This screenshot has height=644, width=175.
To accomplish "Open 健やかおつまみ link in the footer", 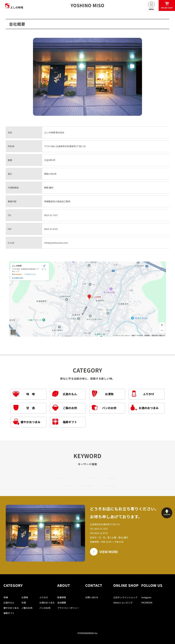I will tap(11, 608).
